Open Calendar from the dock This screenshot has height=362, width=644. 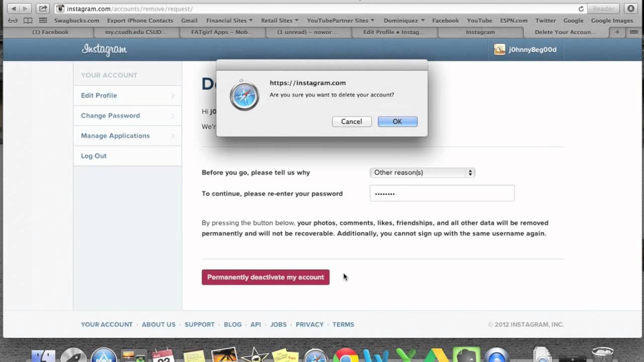click(164, 355)
